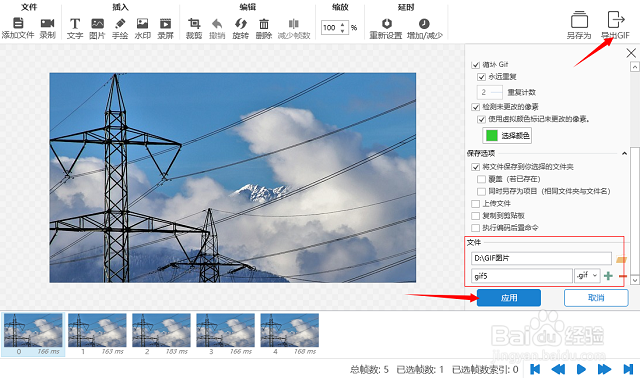The width and height of the screenshot is (640, 378).
Task: Click the red minus icon beside the filename
Action: pos(622,276)
